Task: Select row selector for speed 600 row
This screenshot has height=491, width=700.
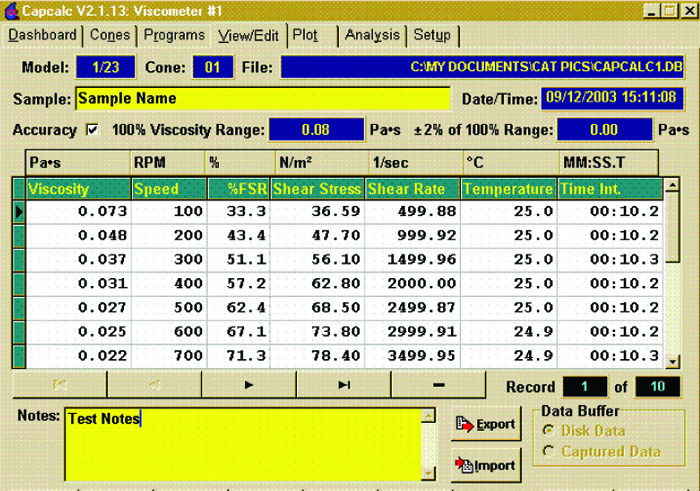Action: tap(19, 332)
